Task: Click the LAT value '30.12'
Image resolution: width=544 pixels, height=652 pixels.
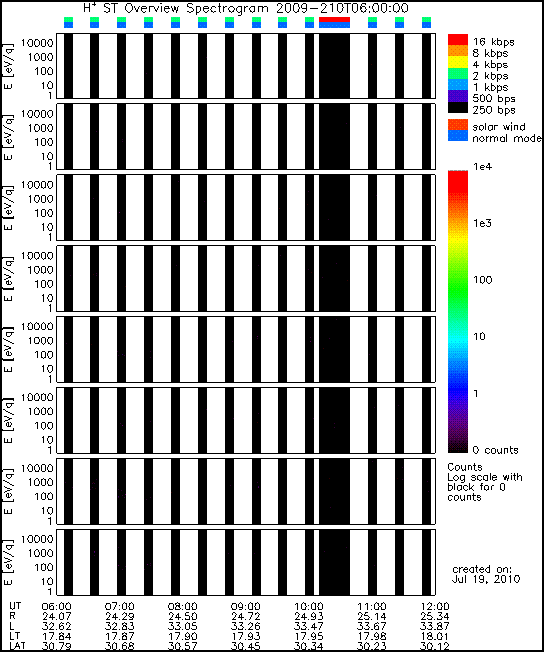Action: (x=435, y=647)
